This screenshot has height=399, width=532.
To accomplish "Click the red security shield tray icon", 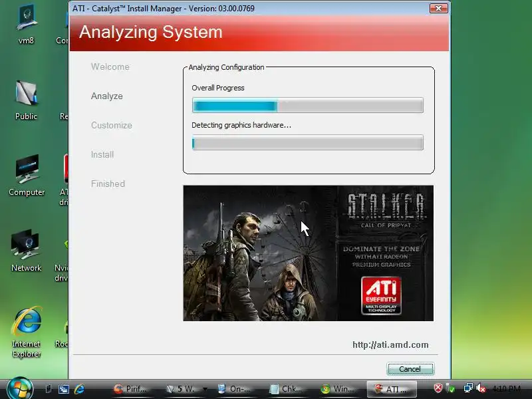I will [438, 388].
